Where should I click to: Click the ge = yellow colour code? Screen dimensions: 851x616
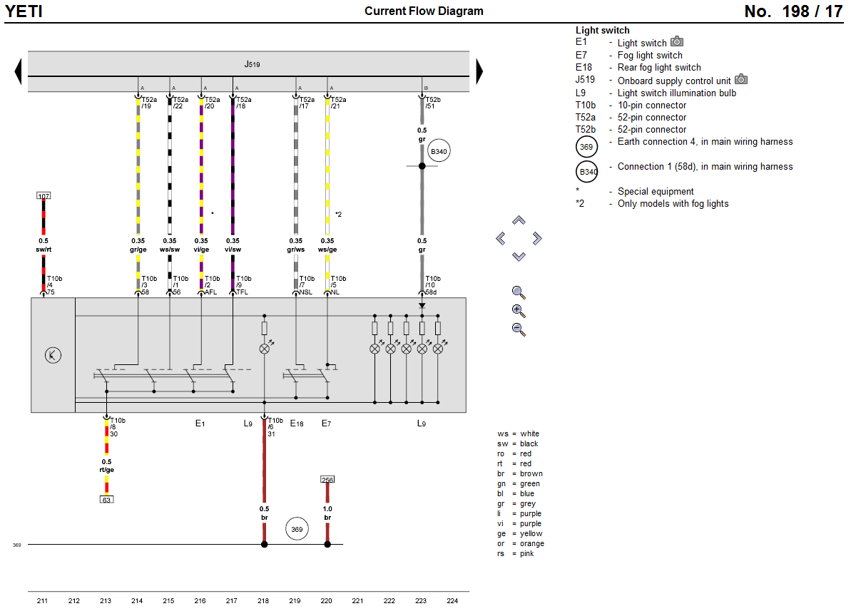[x=520, y=533]
